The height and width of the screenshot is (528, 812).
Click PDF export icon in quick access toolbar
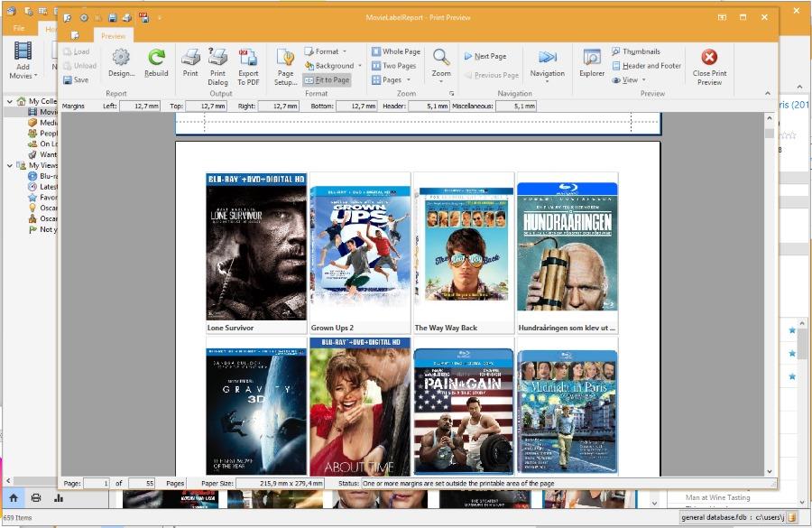(144, 18)
